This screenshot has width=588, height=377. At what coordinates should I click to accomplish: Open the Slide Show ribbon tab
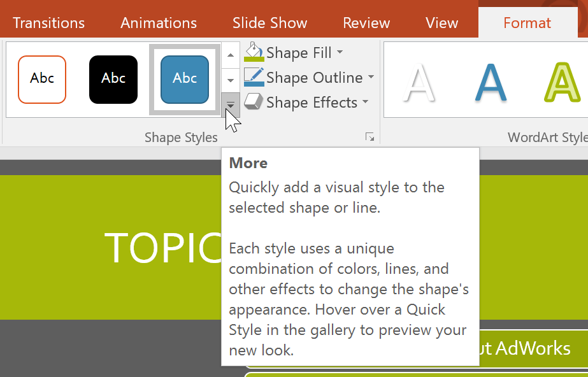269,22
